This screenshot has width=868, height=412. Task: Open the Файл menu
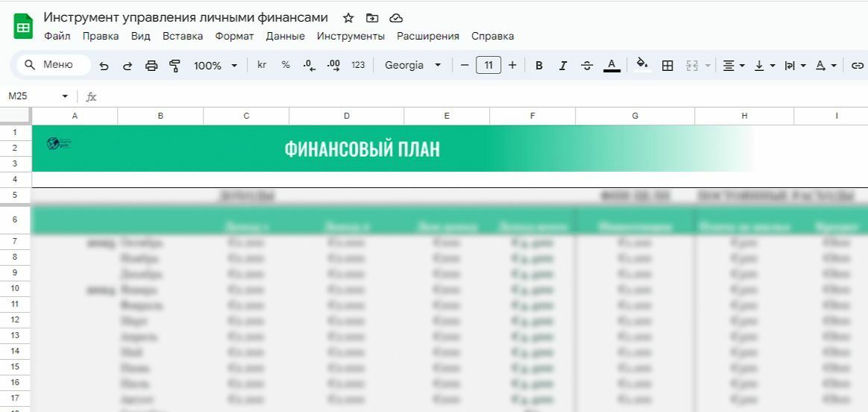tap(57, 36)
